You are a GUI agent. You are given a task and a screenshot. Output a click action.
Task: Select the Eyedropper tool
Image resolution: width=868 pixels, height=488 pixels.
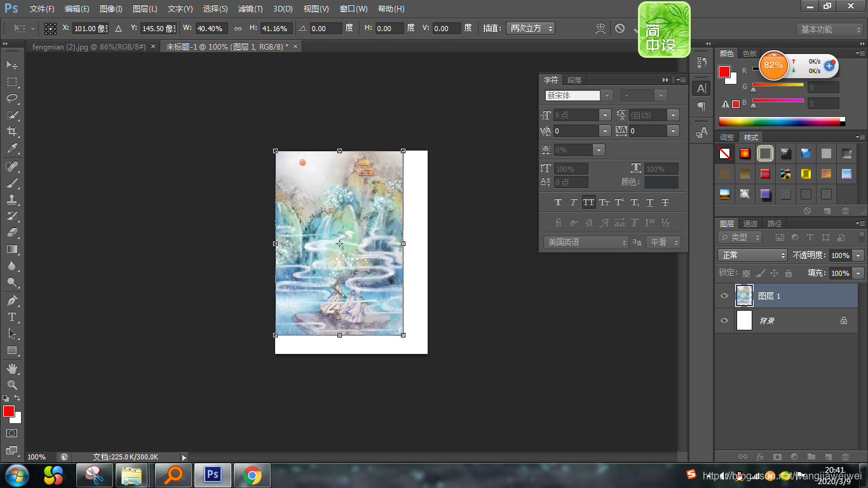click(12, 149)
